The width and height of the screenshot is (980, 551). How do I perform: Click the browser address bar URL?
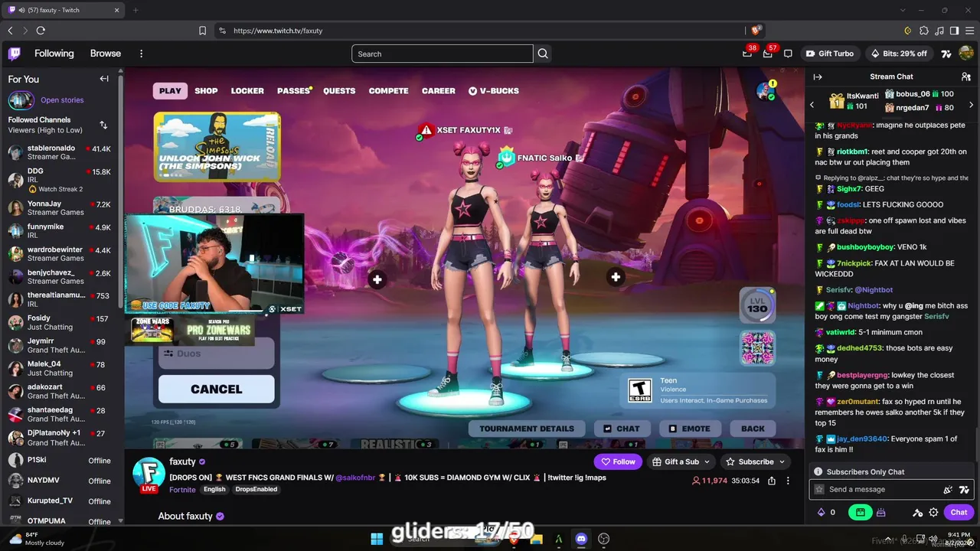coord(278,31)
